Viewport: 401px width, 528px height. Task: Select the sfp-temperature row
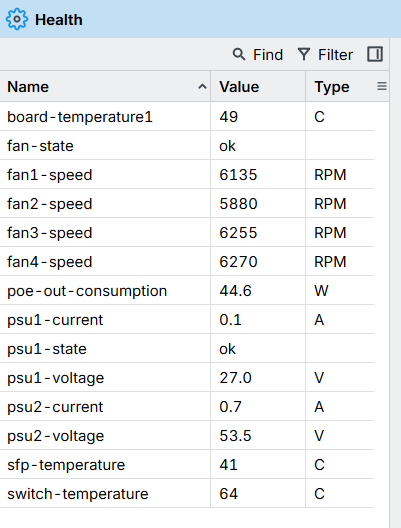[x=187, y=465]
